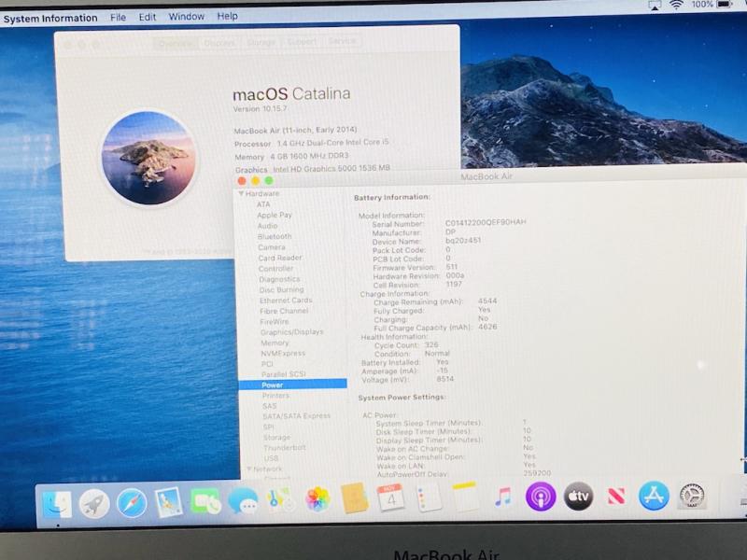Open Reminders list icon in dock

pyautogui.click(x=429, y=497)
